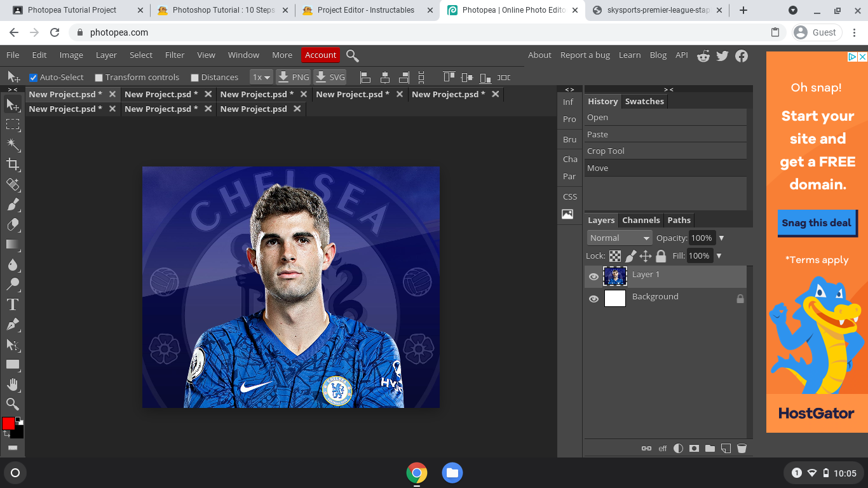Enable the Transform controls checkbox

[98, 78]
